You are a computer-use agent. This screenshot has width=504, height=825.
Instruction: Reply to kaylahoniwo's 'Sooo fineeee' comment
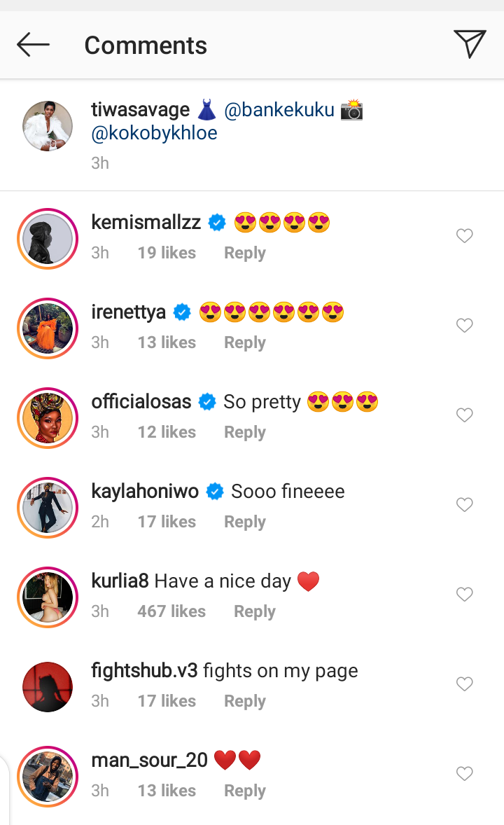pos(244,522)
